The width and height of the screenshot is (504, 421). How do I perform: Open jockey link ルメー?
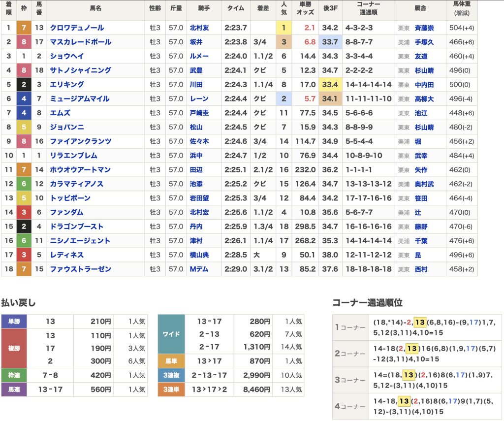199,56
